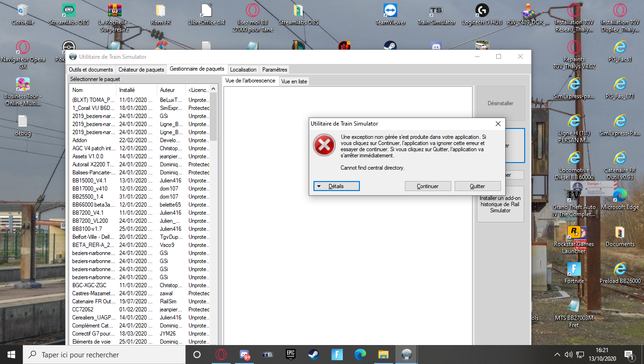
Task: Open Steam from the taskbar
Action: (313, 355)
